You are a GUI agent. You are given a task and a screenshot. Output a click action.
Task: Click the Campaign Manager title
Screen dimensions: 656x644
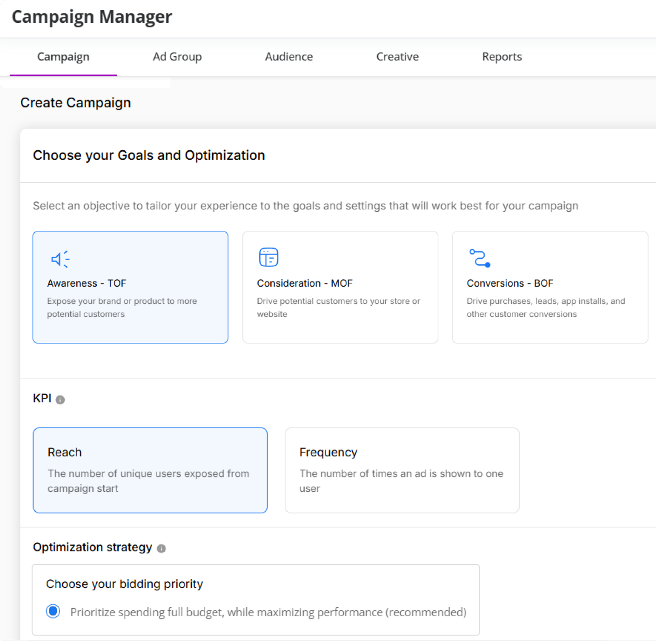click(92, 17)
